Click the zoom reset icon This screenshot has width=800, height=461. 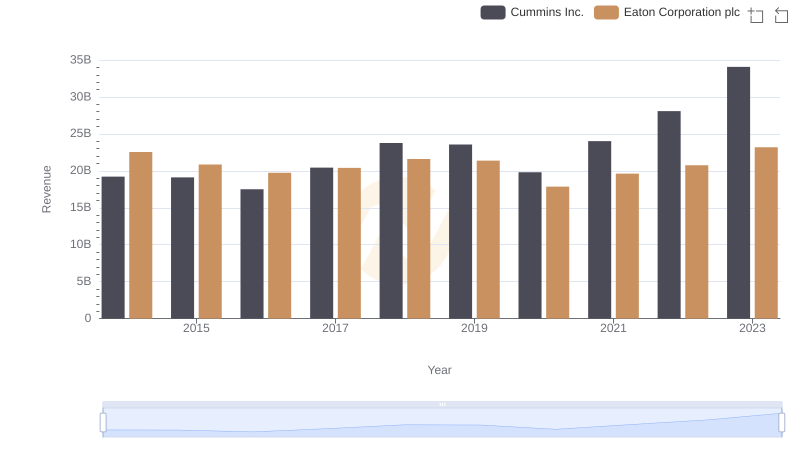coord(781,15)
